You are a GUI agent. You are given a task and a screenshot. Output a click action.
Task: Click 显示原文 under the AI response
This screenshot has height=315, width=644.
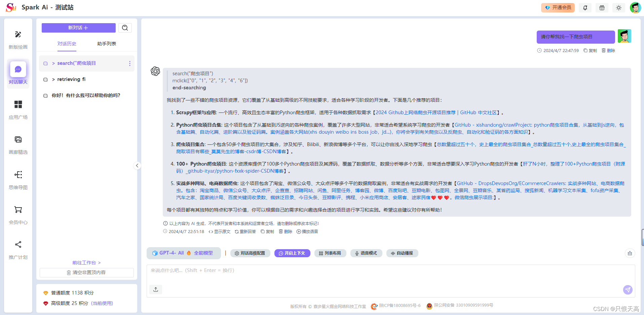[220, 232]
